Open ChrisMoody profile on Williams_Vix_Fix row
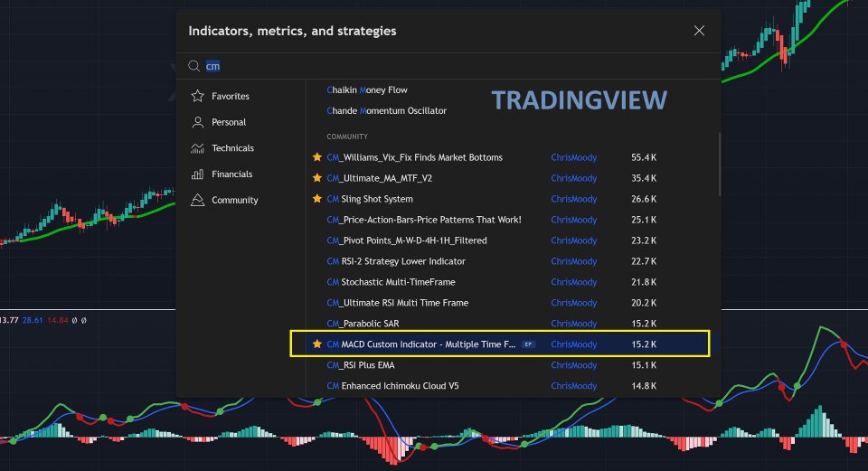868x471 pixels. point(573,157)
